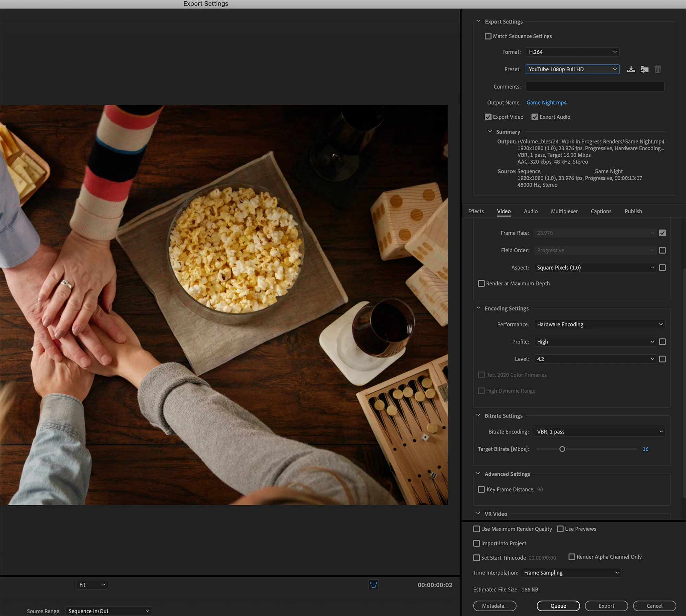Click the Import Preset icon
This screenshot has width=686, height=616.
coord(644,69)
